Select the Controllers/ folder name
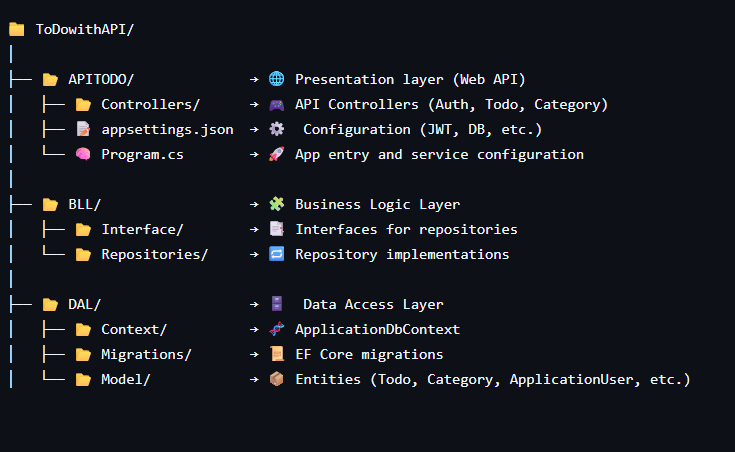The image size is (735, 452). click(x=151, y=104)
